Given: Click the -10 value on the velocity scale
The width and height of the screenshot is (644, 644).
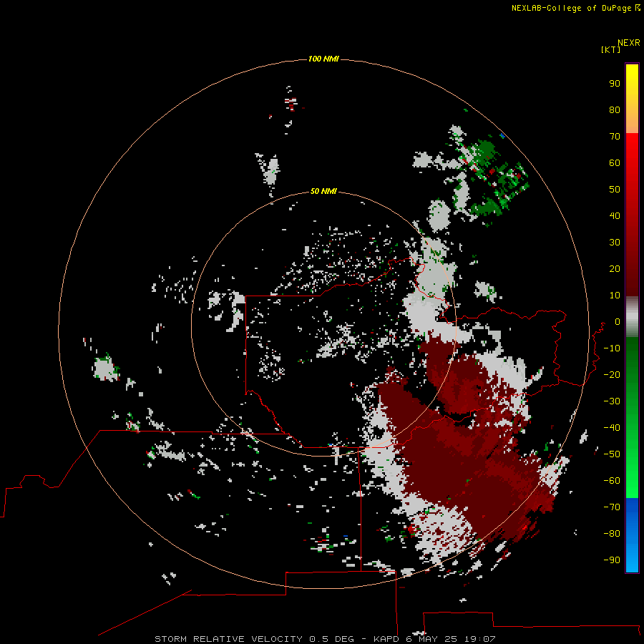Looking at the screenshot, I should (x=612, y=348).
